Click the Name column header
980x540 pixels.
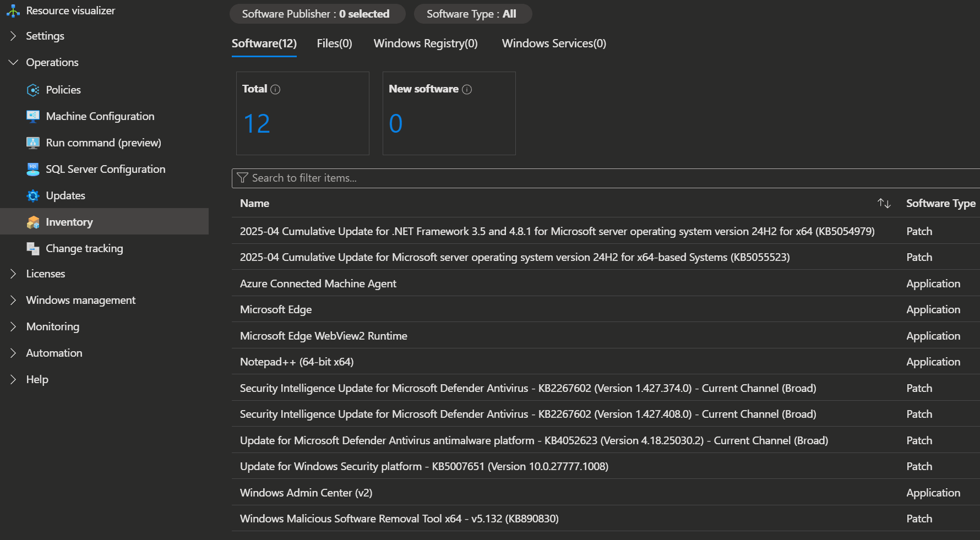pos(254,203)
